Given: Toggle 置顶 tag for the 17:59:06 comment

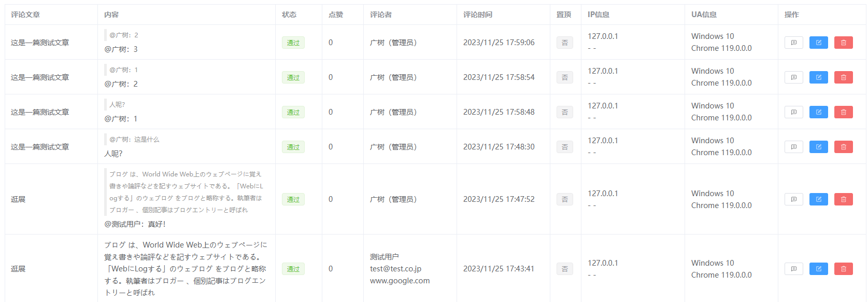Looking at the screenshot, I should click(564, 43).
